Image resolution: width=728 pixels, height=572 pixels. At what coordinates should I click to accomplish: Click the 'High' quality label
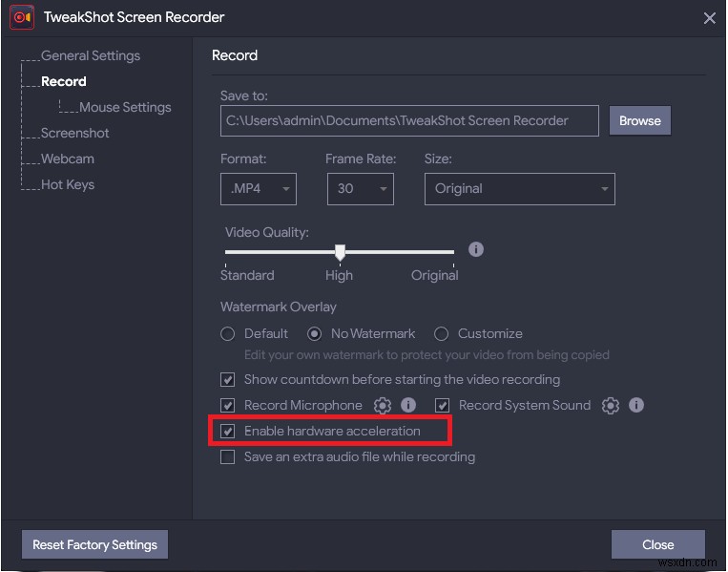coord(339,276)
